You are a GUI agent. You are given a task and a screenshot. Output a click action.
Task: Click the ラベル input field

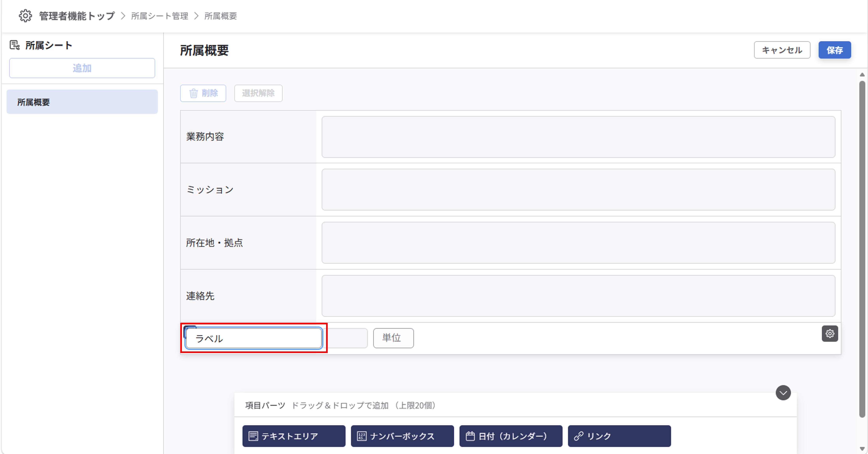tap(254, 338)
